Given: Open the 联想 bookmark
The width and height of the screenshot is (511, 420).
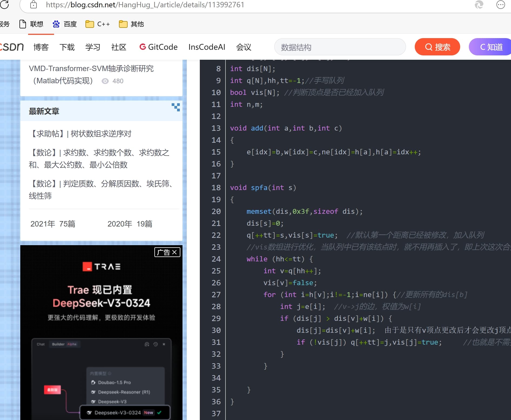Looking at the screenshot, I should coord(31,24).
